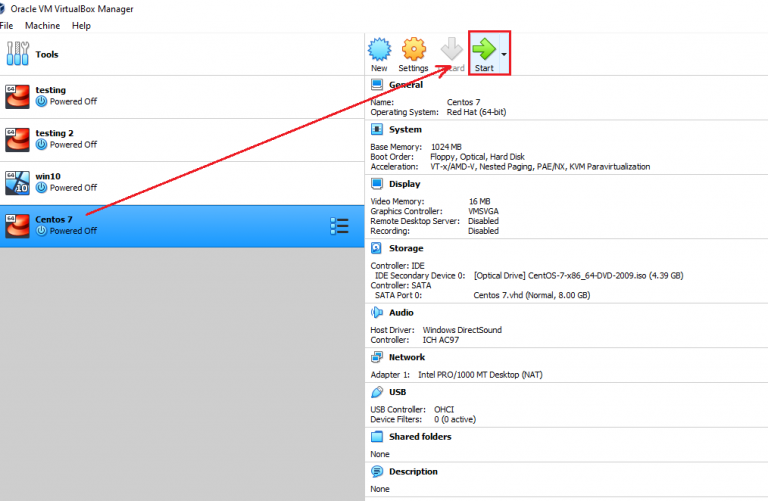Click the Oracle VM VirtualBox Manager title text
Viewport: 768px width, 501px height.
coord(72,9)
